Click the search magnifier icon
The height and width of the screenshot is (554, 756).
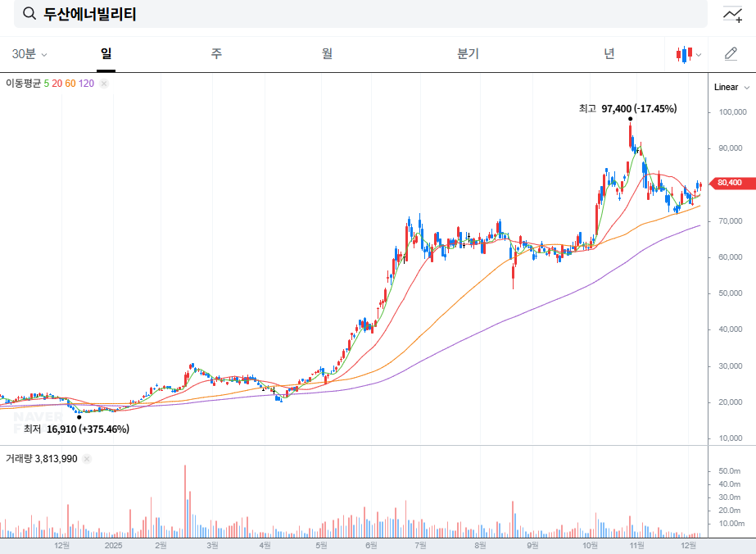pos(29,13)
